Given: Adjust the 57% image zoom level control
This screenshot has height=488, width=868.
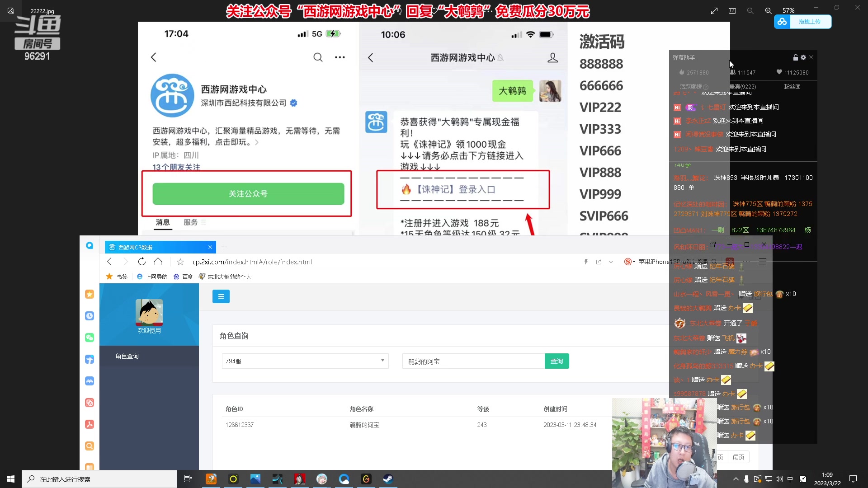Looking at the screenshot, I should pos(788,10).
